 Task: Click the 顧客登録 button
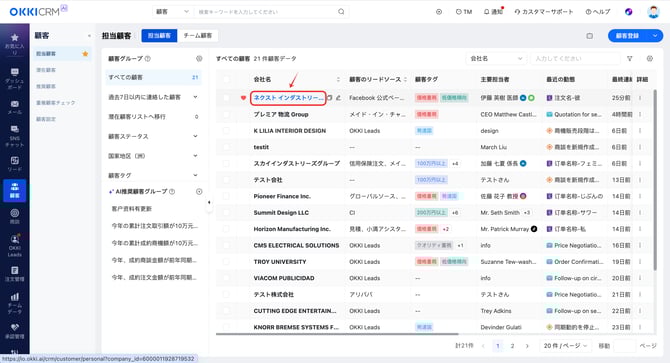(x=628, y=36)
